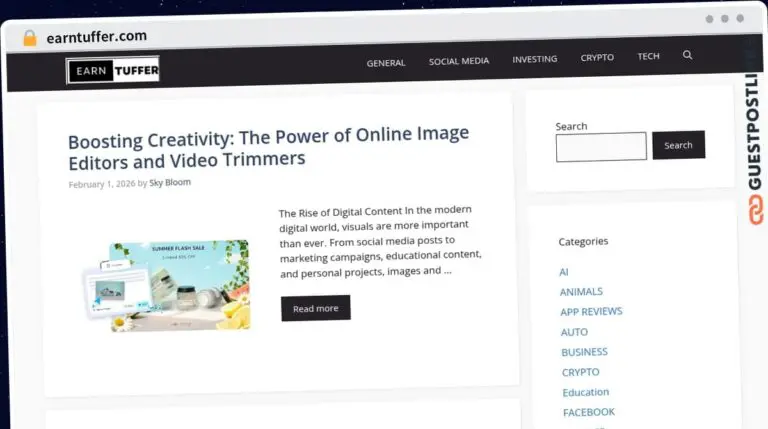Click the article excerpt starting 'The Rise of Digital Content'
Image resolution: width=768 pixels, height=429 pixels.
(x=381, y=241)
